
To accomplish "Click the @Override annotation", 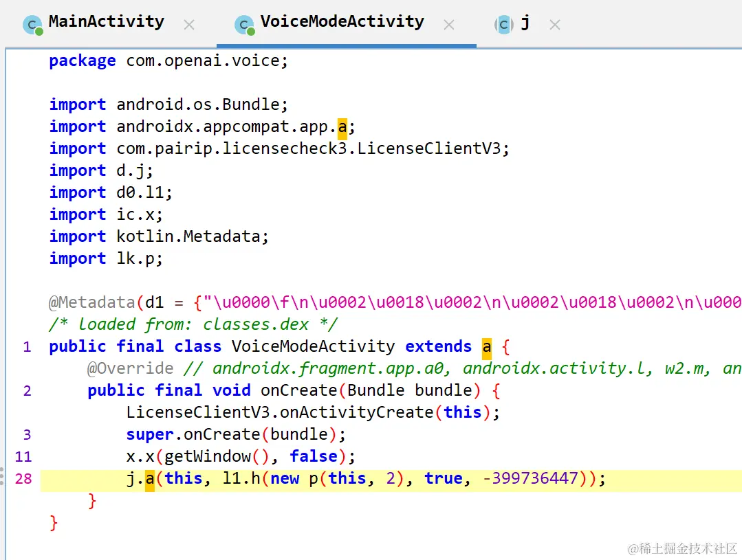I will pos(131,368).
